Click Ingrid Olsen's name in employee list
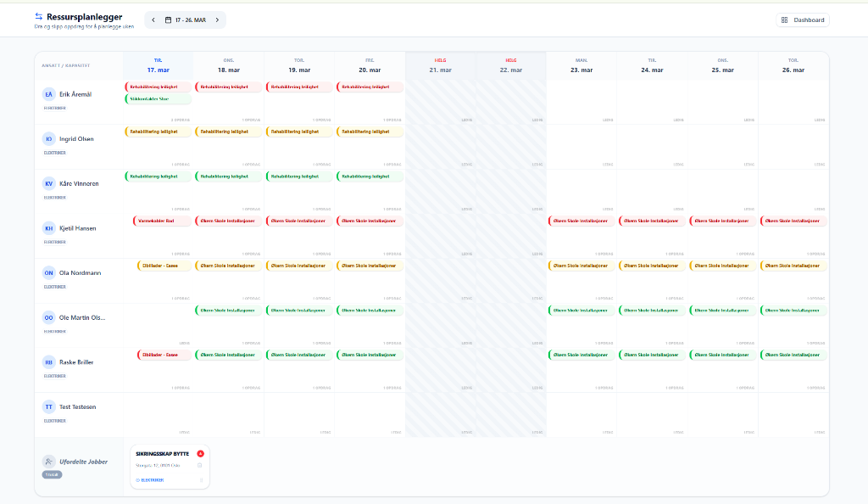This screenshot has height=504, width=868. [76, 138]
